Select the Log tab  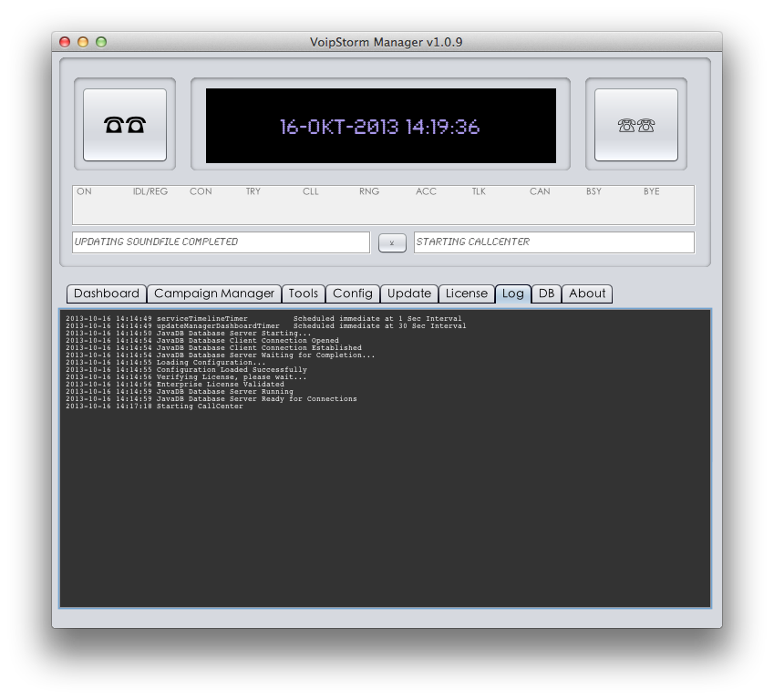coord(513,293)
